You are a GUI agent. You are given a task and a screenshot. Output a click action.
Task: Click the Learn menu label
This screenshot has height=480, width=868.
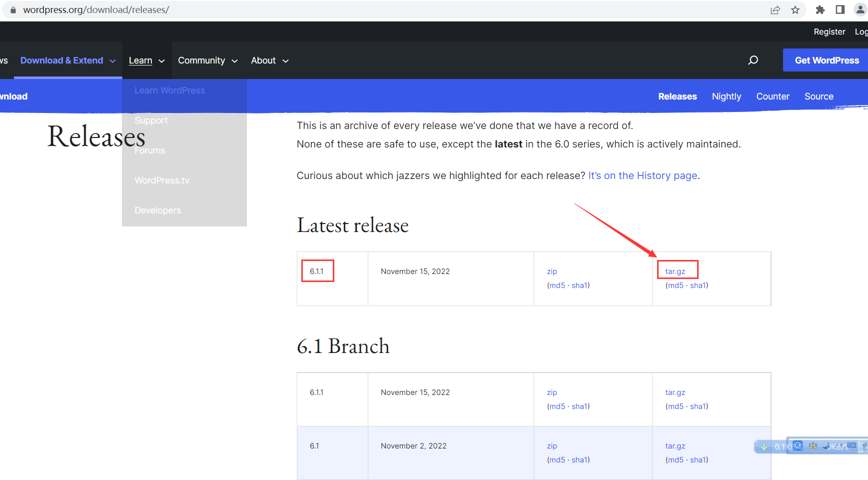point(140,60)
